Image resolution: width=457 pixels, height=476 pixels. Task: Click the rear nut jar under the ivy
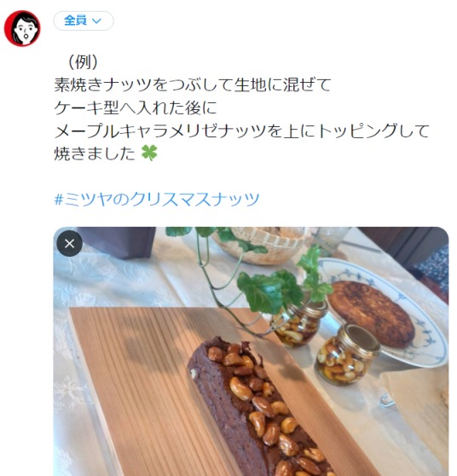click(x=299, y=323)
